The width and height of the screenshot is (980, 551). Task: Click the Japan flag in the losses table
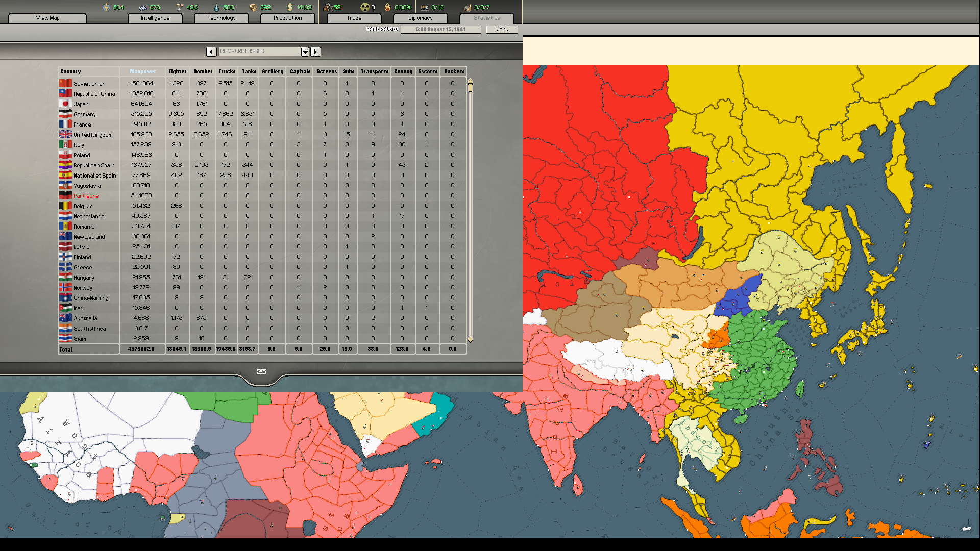tap(65, 104)
